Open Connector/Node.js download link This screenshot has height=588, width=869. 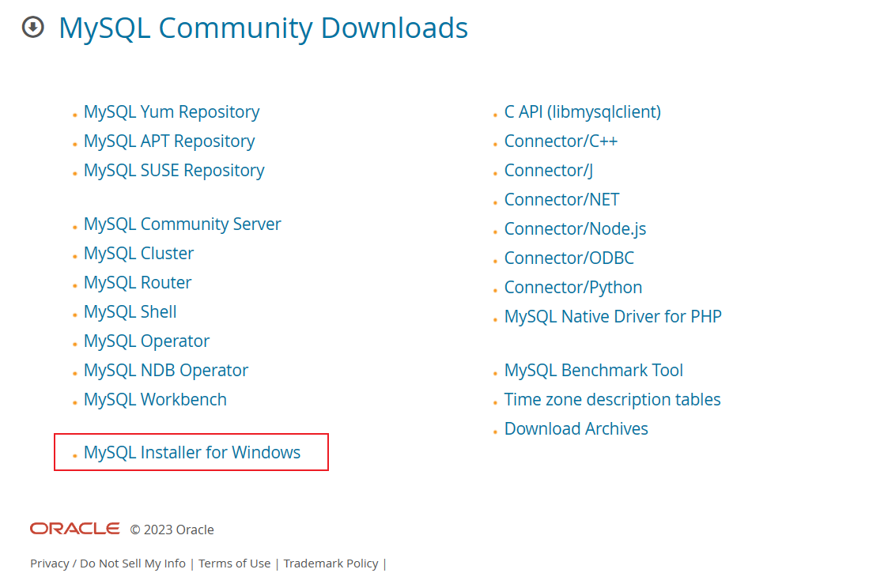[x=576, y=229]
